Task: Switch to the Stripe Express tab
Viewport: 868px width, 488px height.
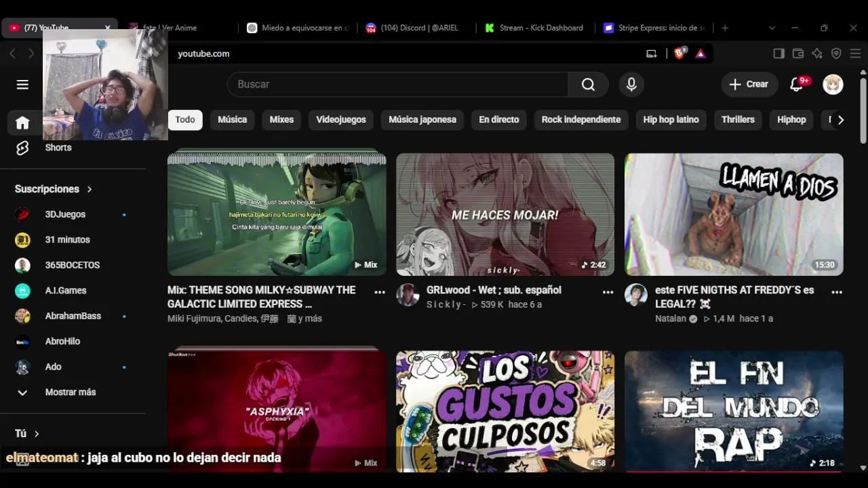Action: click(x=654, y=28)
